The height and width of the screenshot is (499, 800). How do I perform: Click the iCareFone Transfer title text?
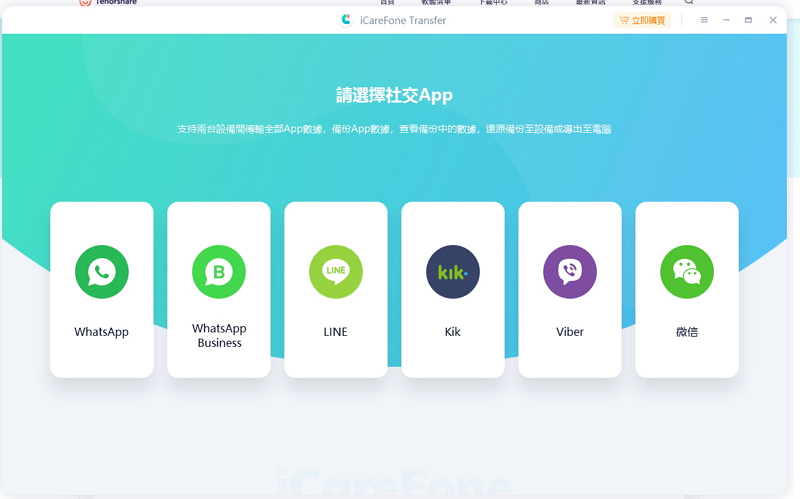403,20
